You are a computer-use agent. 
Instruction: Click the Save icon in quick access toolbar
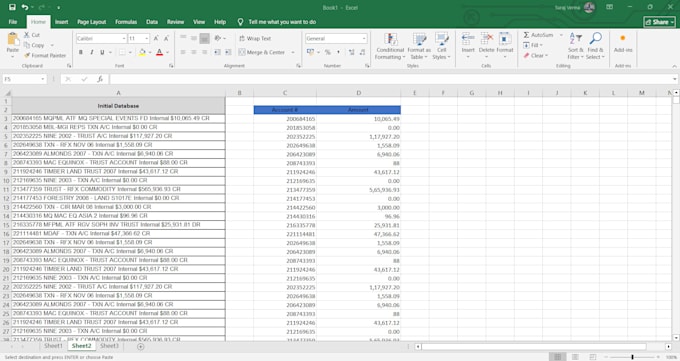pos(12,7)
